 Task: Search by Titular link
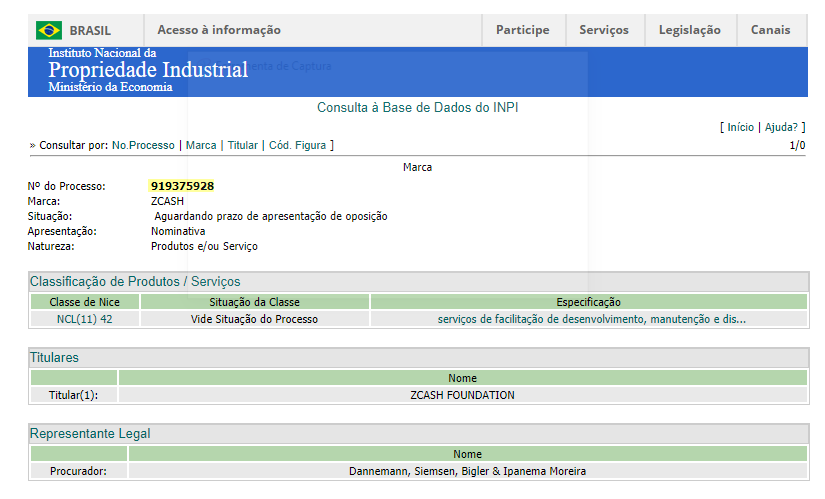coord(243,145)
